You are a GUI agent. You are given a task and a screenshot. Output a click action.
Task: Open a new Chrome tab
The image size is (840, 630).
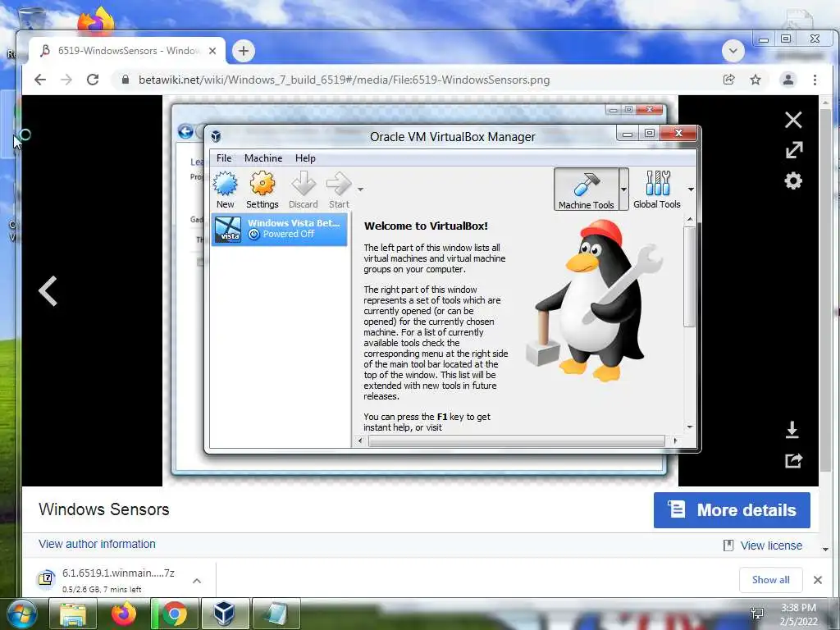tap(243, 51)
